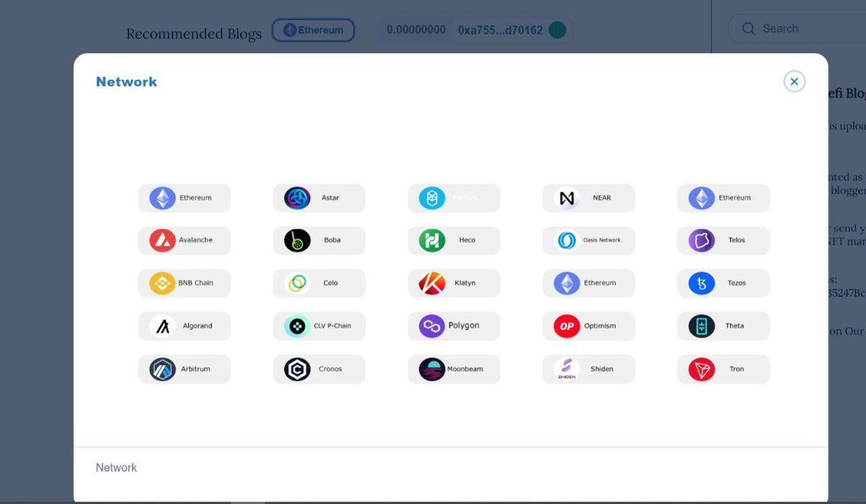
Task: Choose the faded Fantom network icon
Action: point(432,198)
